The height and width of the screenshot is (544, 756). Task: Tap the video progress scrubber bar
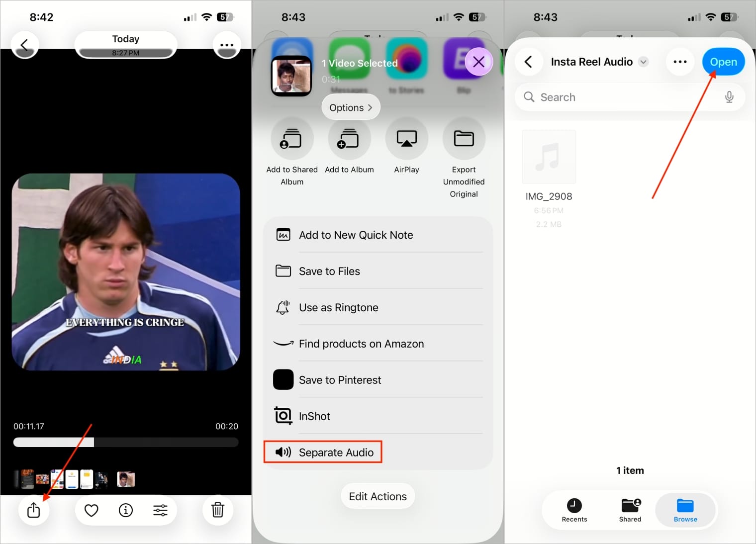coord(125,442)
